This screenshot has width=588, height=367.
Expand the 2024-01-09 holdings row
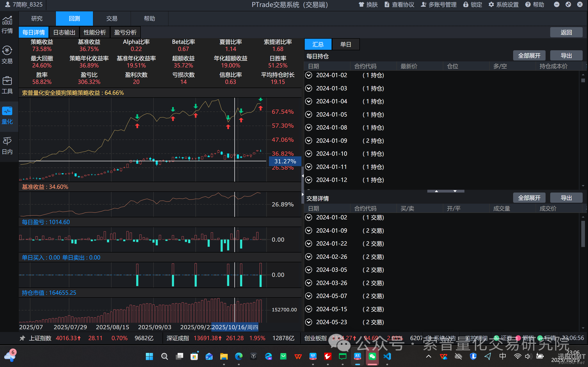(x=309, y=141)
